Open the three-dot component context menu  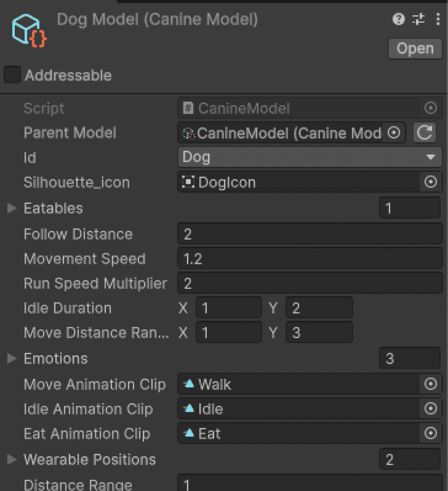438,19
